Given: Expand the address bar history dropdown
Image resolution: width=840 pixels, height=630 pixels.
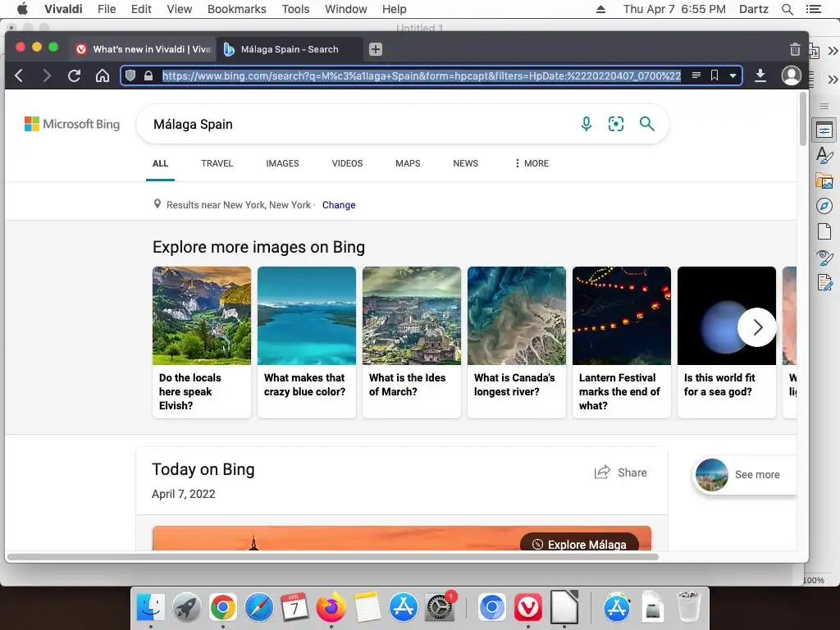Looking at the screenshot, I should [x=733, y=76].
